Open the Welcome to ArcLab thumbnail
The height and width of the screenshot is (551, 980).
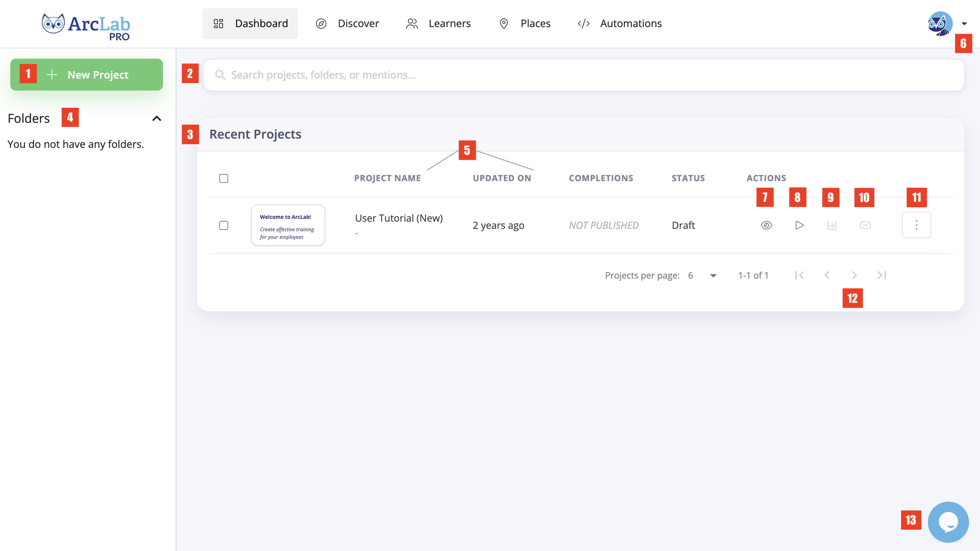[288, 225]
